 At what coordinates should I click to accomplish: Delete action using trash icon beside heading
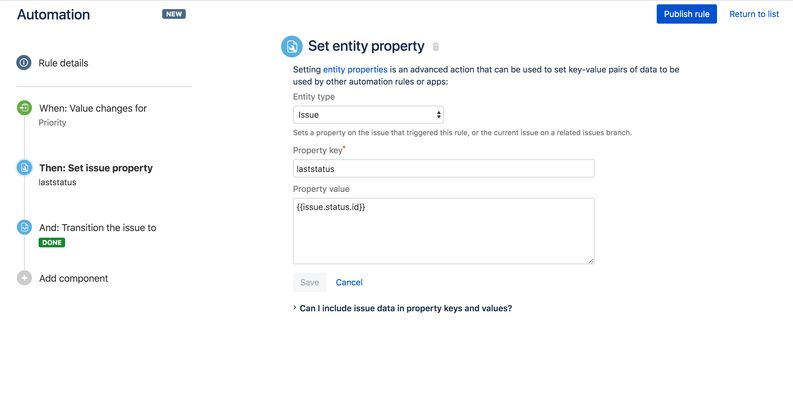436,47
